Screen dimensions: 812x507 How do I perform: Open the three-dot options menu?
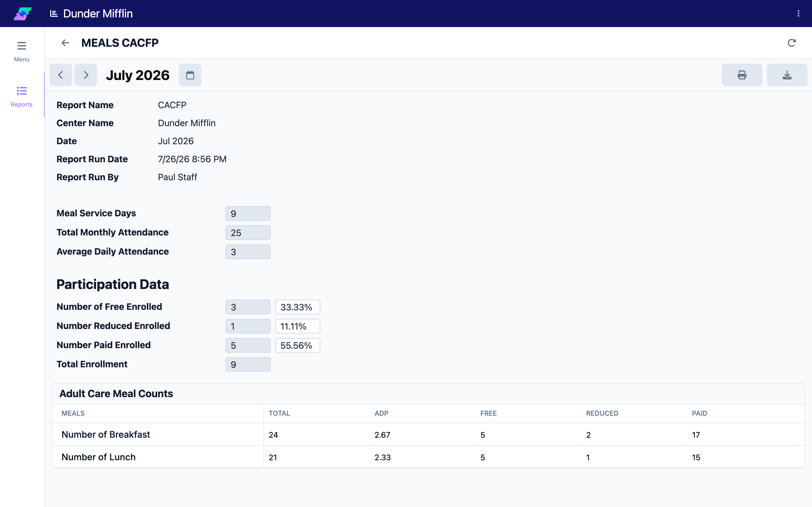(798, 14)
